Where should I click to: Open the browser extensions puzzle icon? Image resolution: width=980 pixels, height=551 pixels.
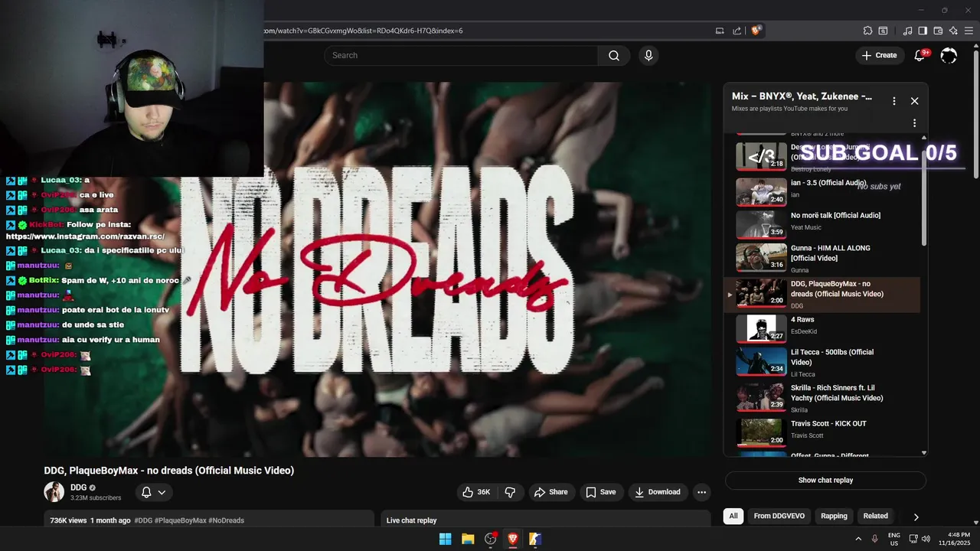867,31
